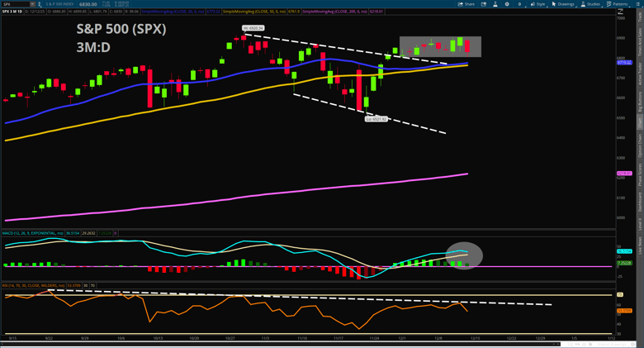Click the green MACD histogram axis tag

624,263
